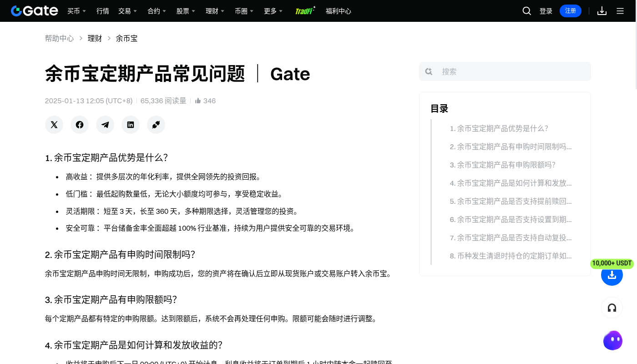Image resolution: width=637 pixels, height=364 pixels.
Task: Expand the 交易 dropdown menu
Action: coord(127,11)
